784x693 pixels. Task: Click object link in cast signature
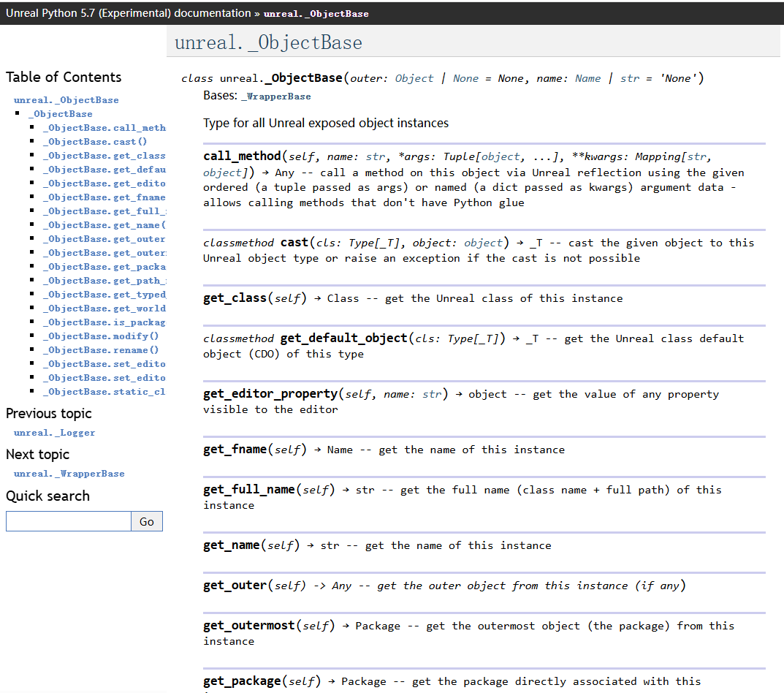point(483,243)
